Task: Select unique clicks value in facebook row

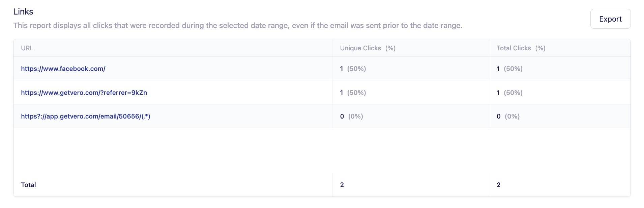Action: [342, 69]
